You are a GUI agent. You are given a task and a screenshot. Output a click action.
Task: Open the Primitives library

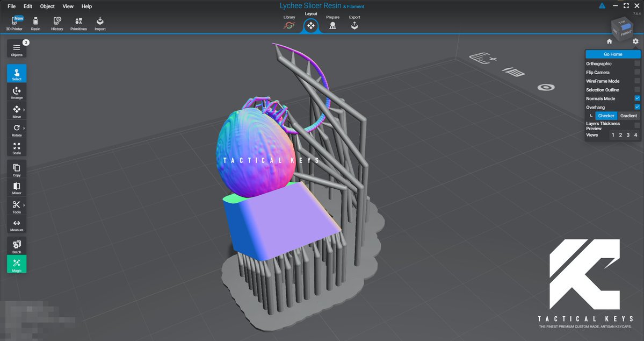pyautogui.click(x=78, y=24)
